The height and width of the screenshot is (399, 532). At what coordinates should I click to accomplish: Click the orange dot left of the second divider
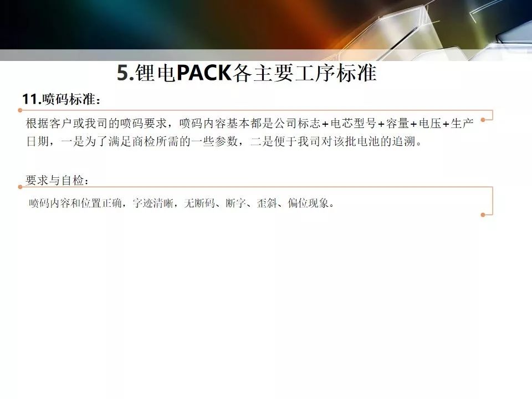[x=20, y=187]
